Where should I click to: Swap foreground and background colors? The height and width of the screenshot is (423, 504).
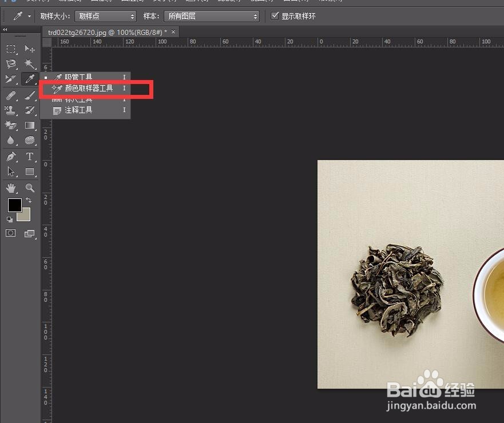29,200
